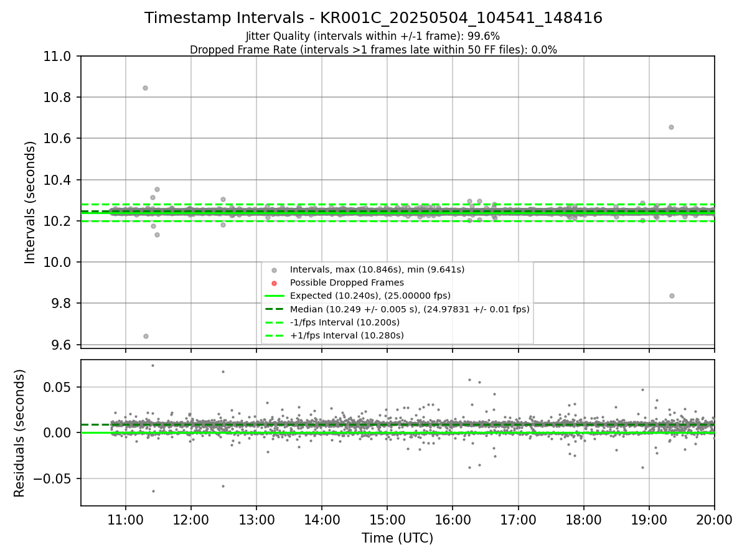Click the 'Dropped Frame Rate' 0.0% subtitle line
Screen dimensions: 747x560
coord(374,50)
